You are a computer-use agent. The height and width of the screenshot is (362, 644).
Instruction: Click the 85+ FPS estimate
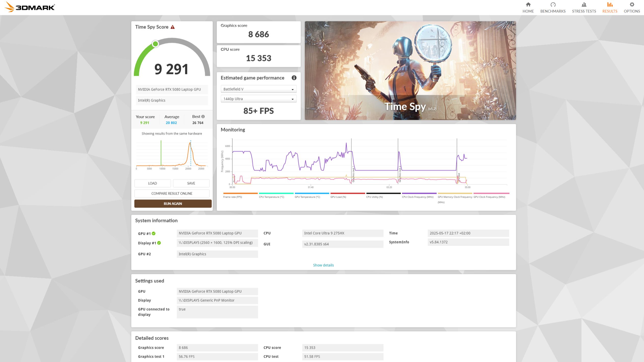pyautogui.click(x=259, y=111)
